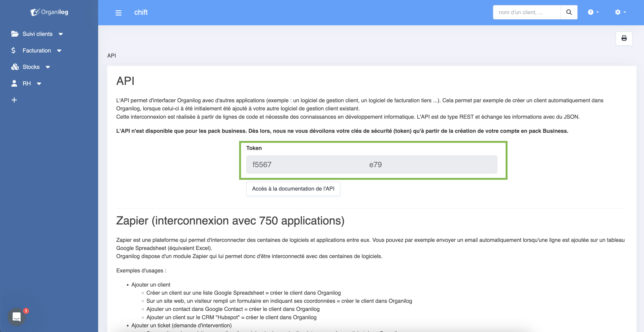
Task: Open the RH menu item
Action: pos(27,83)
